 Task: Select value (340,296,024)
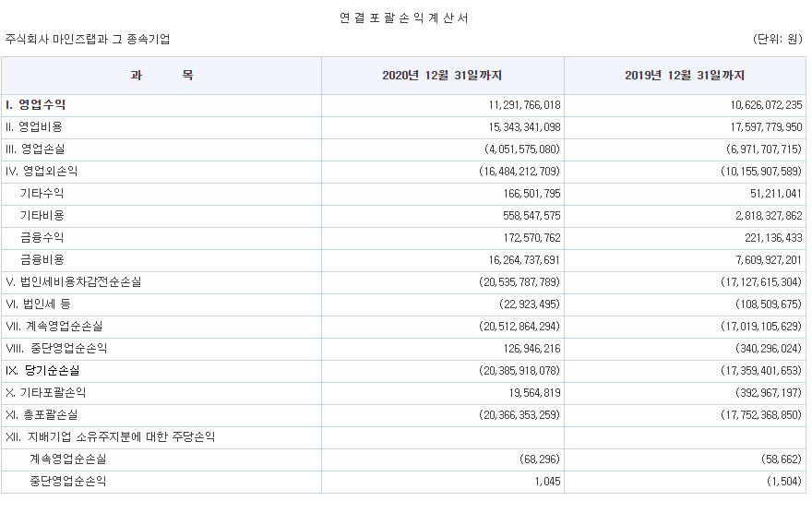(x=769, y=349)
